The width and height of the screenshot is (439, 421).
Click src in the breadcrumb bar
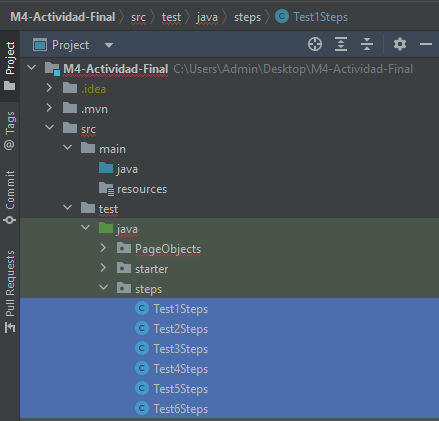pyautogui.click(x=138, y=17)
